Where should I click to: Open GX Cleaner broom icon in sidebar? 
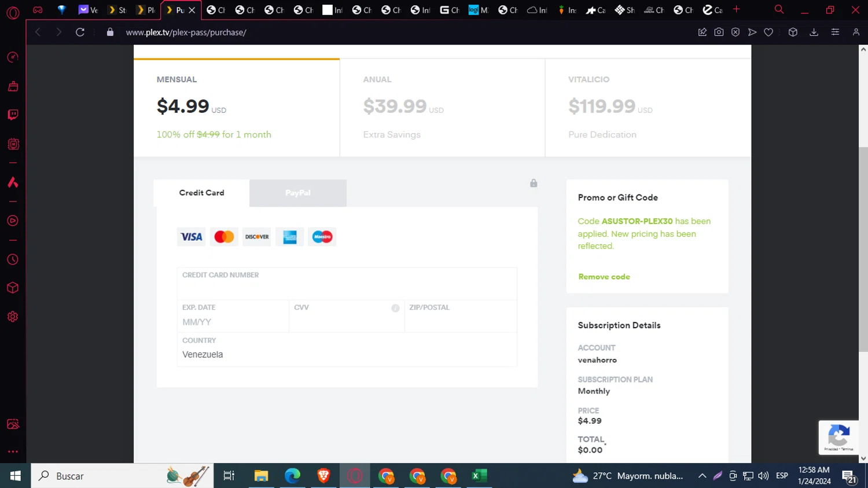pyautogui.click(x=13, y=86)
